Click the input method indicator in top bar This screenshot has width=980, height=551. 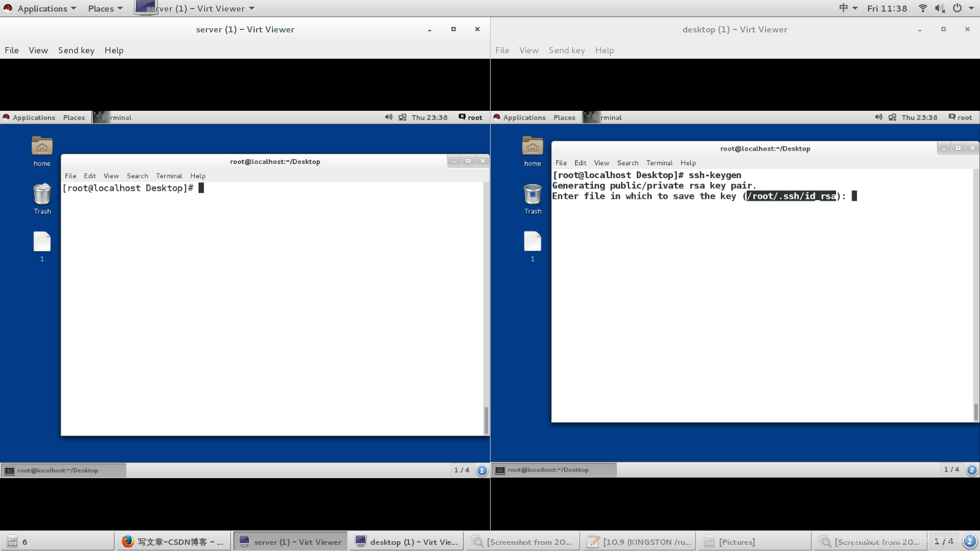[848, 8]
